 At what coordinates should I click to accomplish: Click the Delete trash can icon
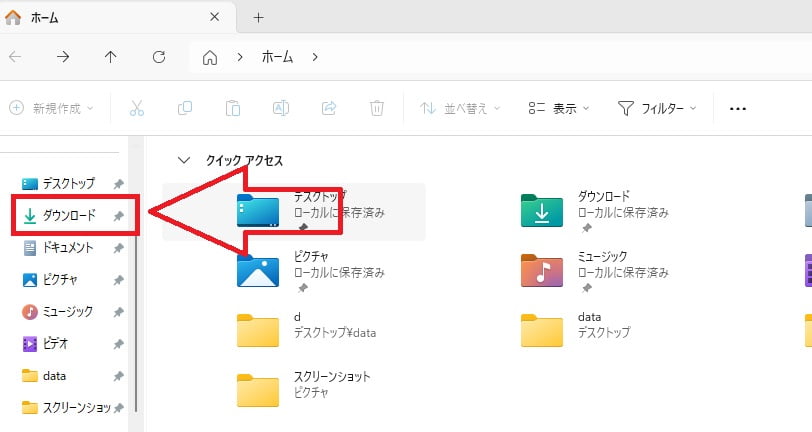(x=377, y=108)
